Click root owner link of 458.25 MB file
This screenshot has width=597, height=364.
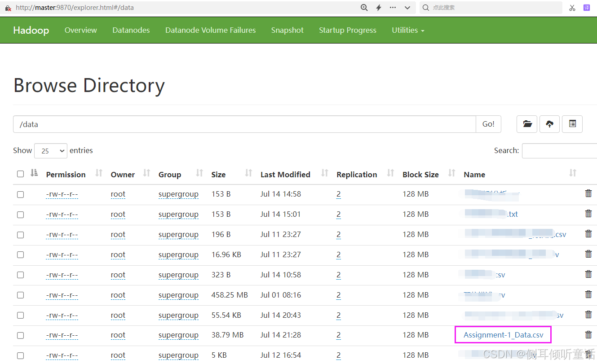tap(118, 295)
